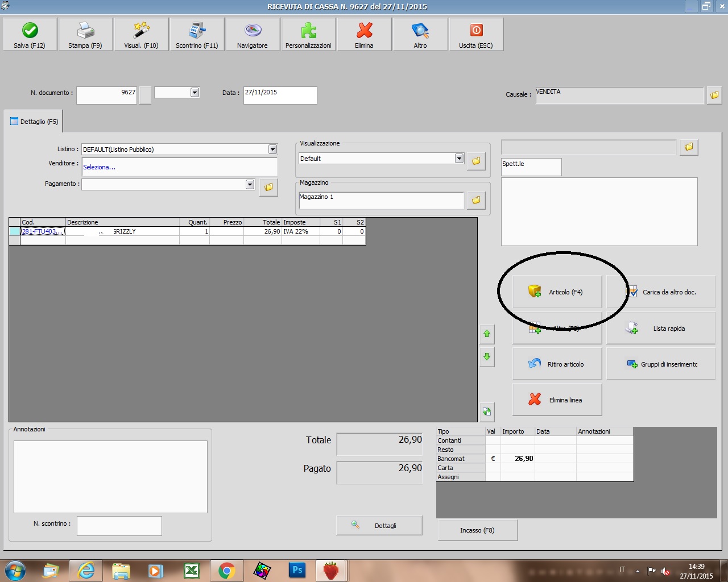The height and width of the screenshot is (582, 728).
Task: Click the folder icon beside Pagamento
Action: [x=268, y=187]
